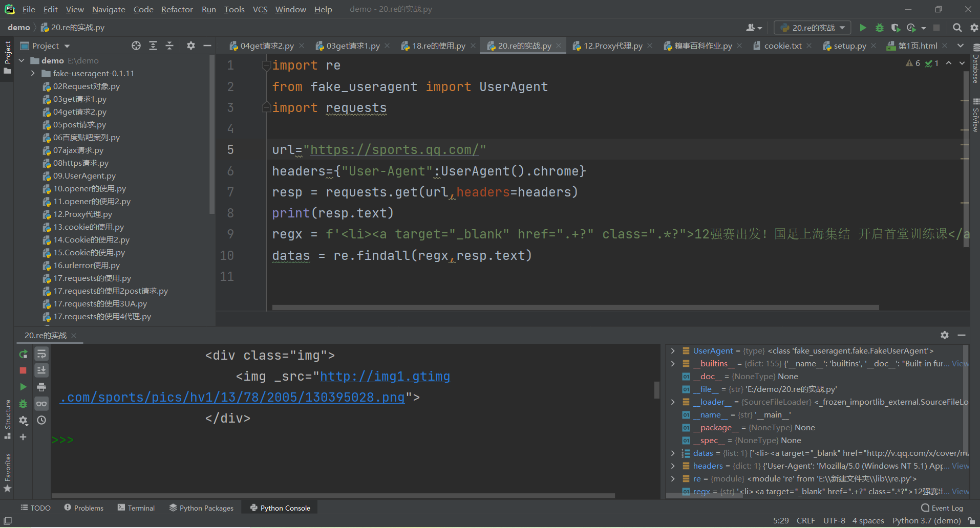Image resolution: width=980 pixels, height=528 pixels.
Task: Expand the __builtins__ variable
Action: (673, 363)
